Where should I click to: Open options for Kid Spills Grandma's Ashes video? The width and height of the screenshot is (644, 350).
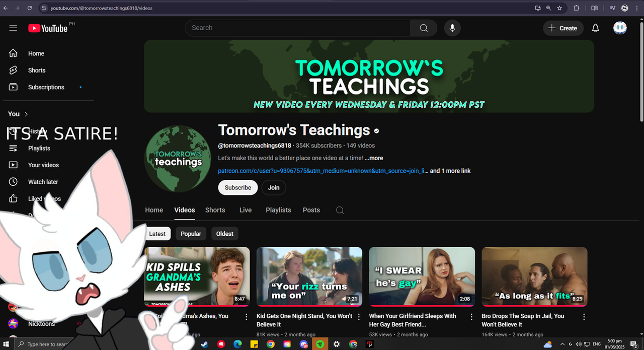click(247, 317)
